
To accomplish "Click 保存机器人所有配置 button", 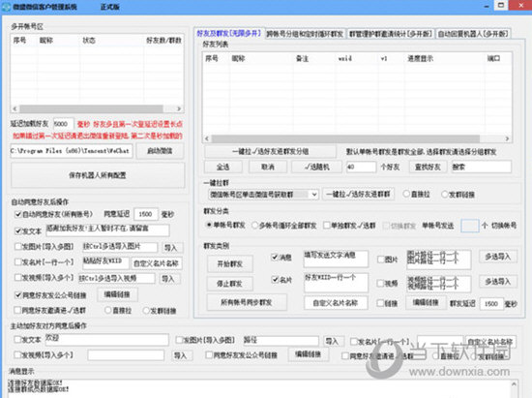I will click(x=98, y=175).
